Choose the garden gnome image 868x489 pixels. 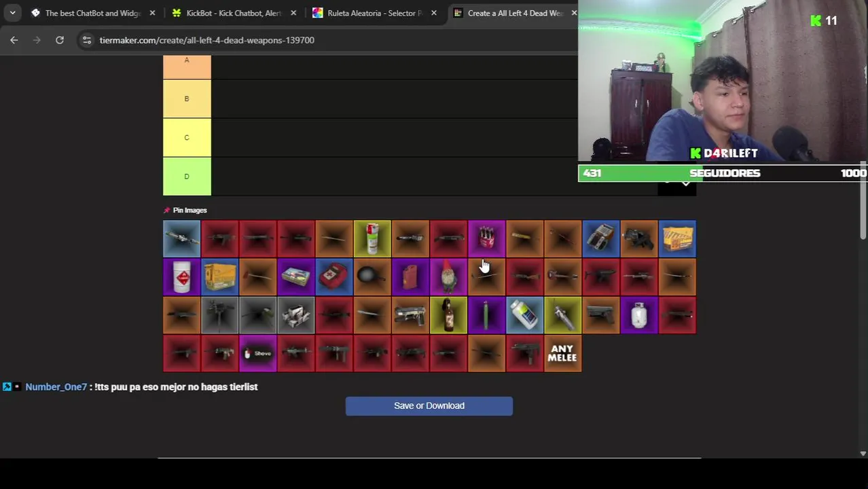click(448, 277)
